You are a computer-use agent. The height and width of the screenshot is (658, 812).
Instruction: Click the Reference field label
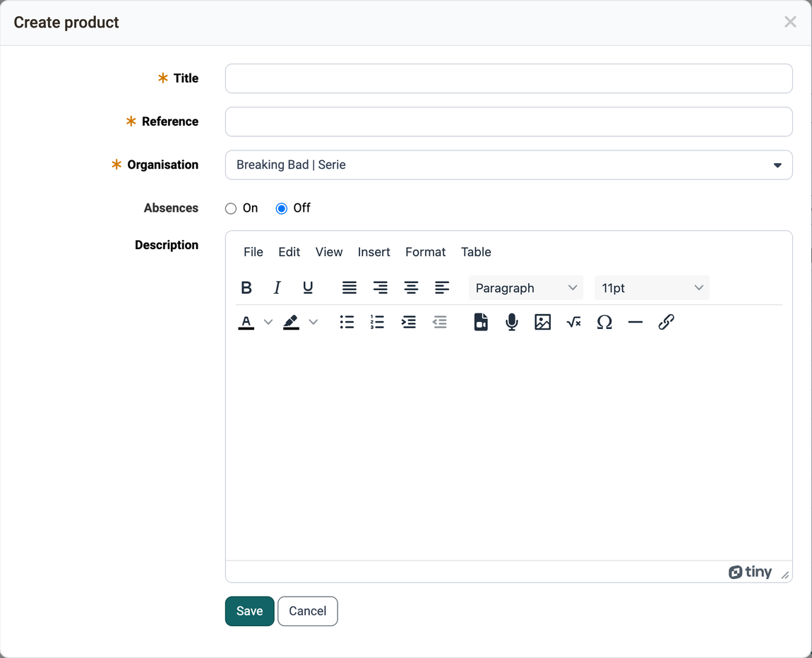170,121
